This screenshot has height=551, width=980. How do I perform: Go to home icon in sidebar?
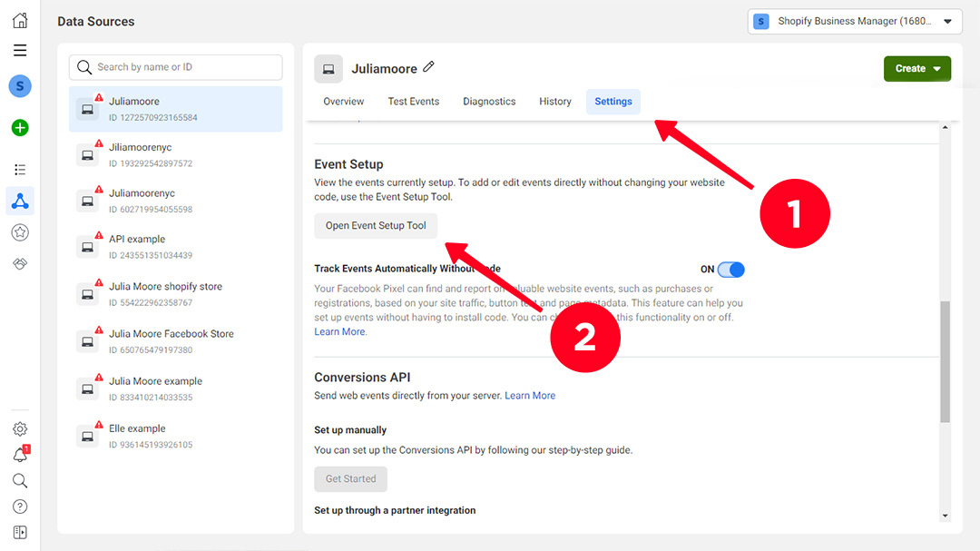click(20, 21)
